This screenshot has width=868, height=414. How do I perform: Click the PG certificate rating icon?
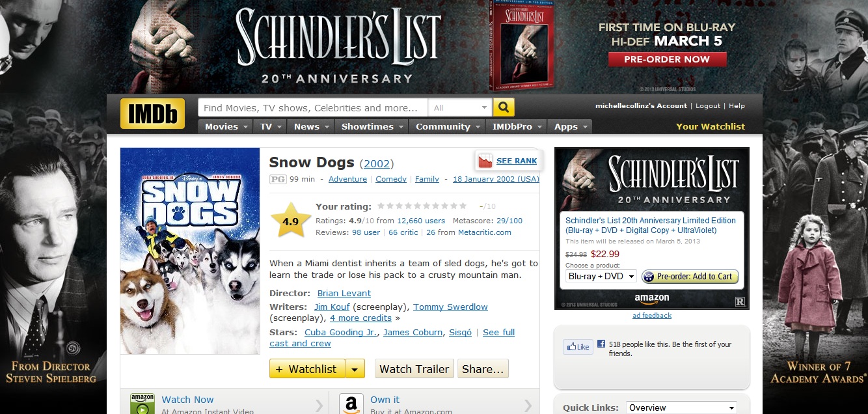tap(278, 179)
